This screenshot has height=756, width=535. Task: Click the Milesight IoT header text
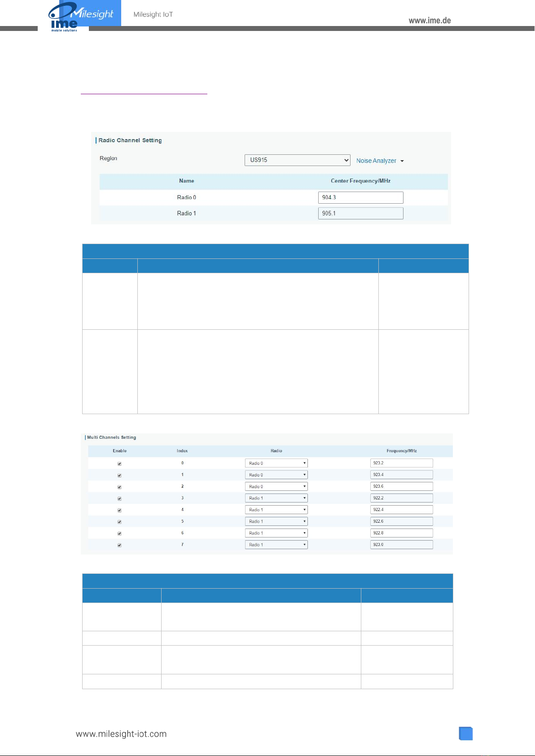153,14
